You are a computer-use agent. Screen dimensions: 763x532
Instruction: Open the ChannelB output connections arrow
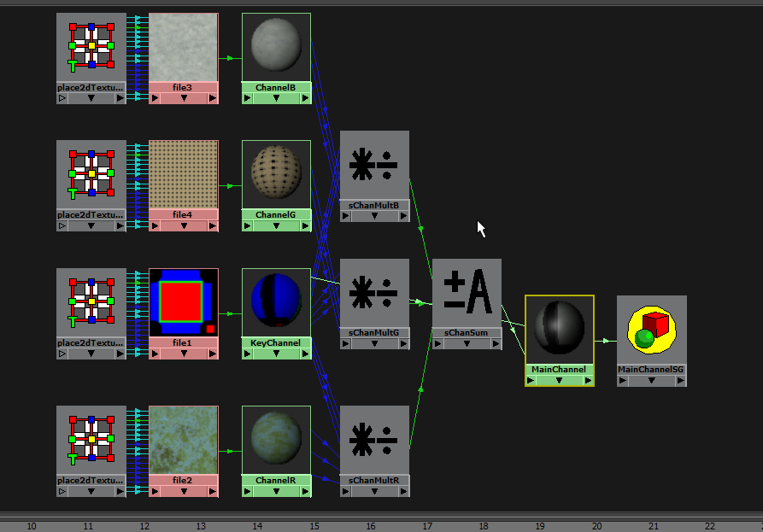(305, 98)
